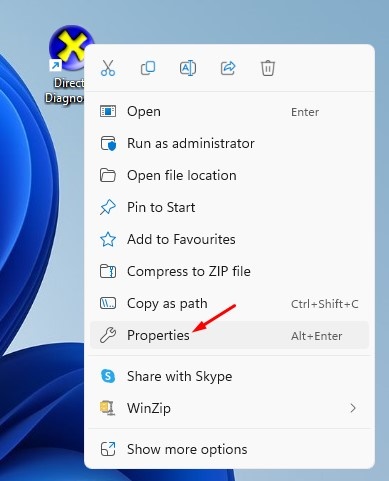This screenshot has width=389, height=481.
Task: Click the path icon beside Copy as path
Action: 108,303
